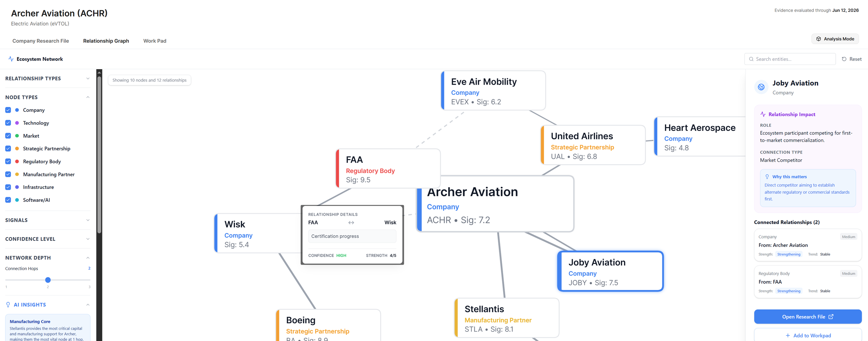
Task: Disable the Regulatory Body checkbox
Action: tap(8, 161)
